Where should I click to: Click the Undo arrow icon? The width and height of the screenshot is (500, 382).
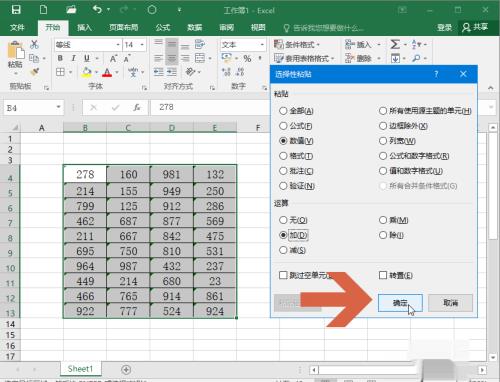point(97,10)
